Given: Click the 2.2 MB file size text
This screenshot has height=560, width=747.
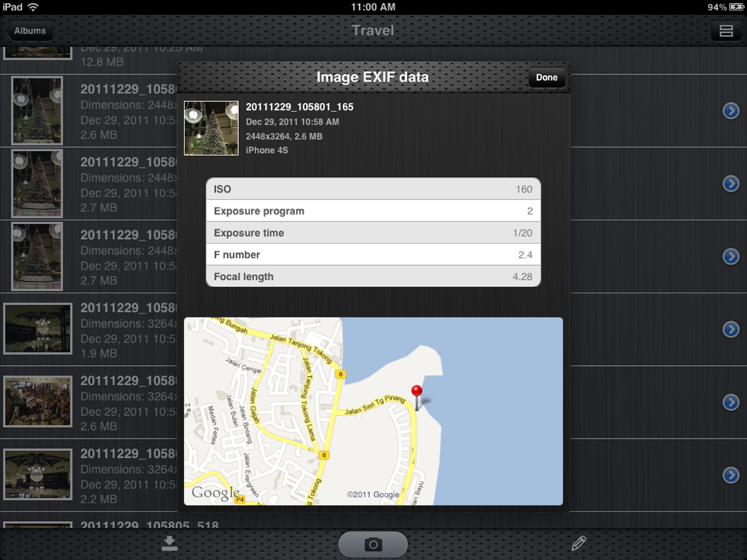Looking at the screenshot, I should (x=99, y=499).
